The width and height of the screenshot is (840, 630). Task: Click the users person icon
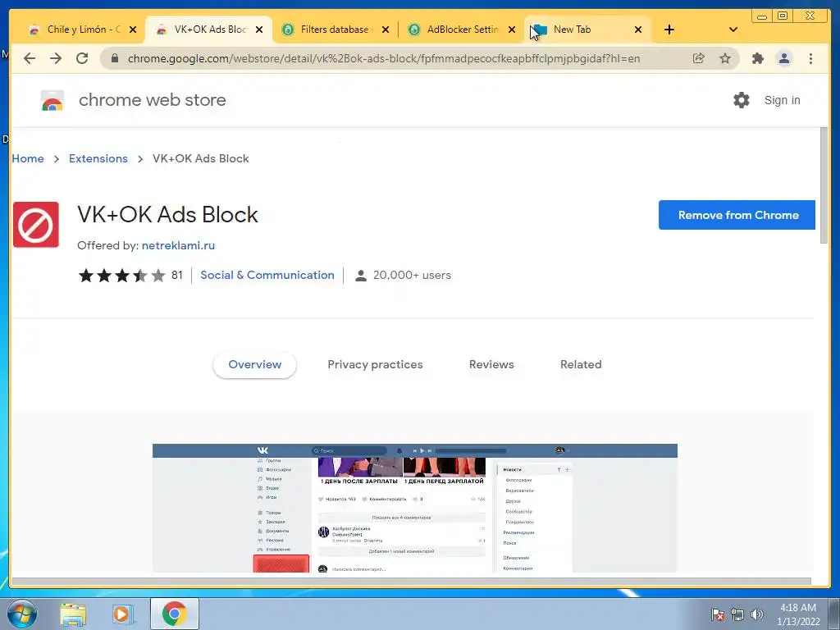tap(361, 276)
